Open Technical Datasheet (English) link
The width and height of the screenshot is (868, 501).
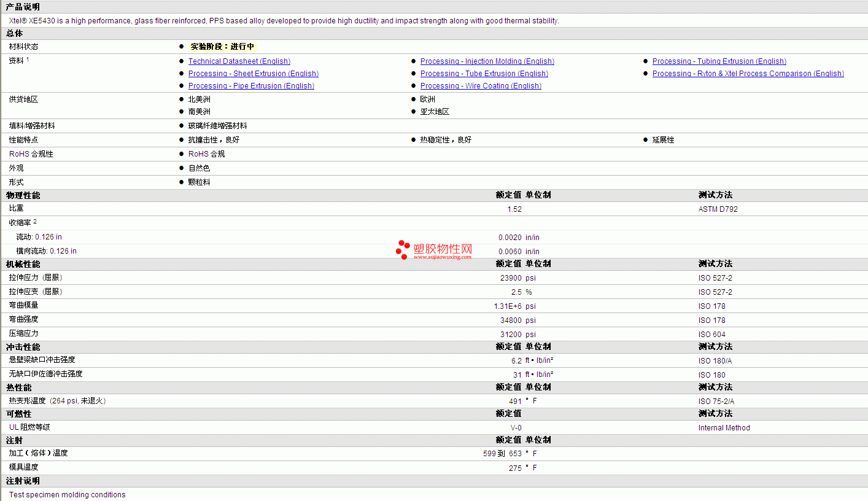(239, 61)
